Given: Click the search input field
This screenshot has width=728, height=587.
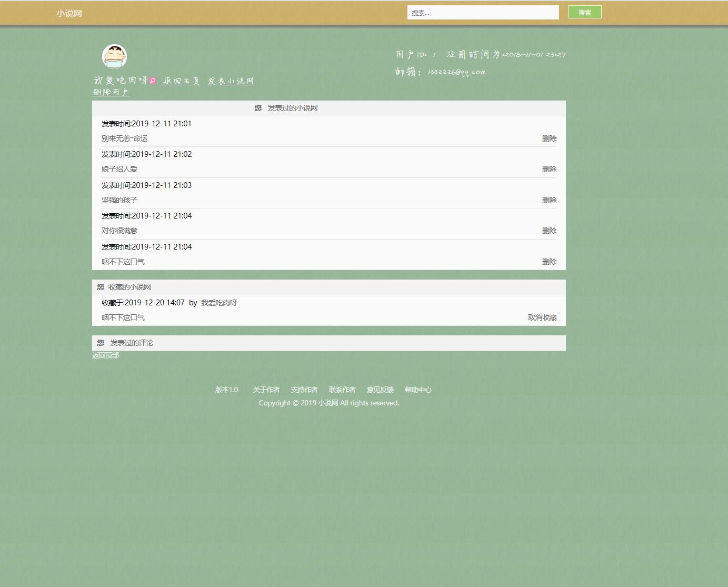Looking at the screenshot, I should 483,12.
